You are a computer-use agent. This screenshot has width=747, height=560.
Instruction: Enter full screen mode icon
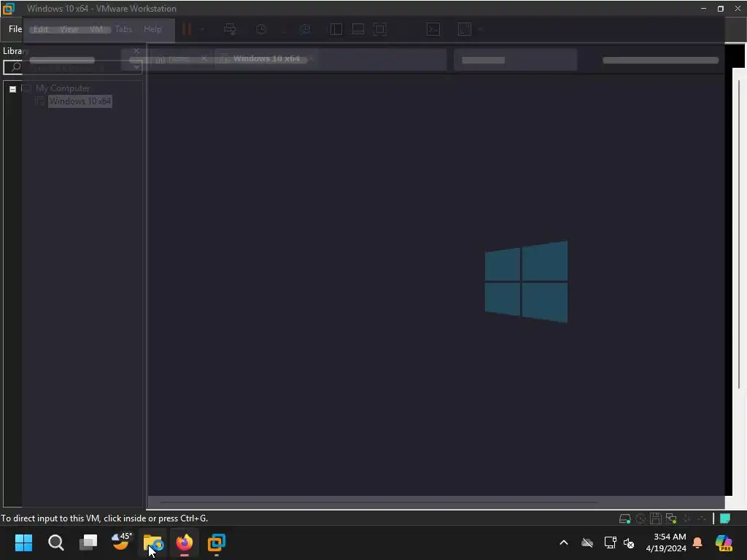(x=379, y=29)
